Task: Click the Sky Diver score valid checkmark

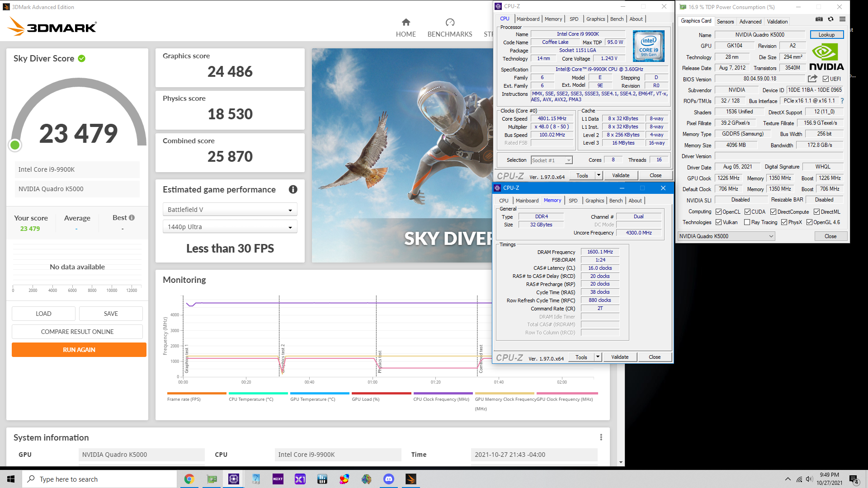Action: click(x=82, y=58)
